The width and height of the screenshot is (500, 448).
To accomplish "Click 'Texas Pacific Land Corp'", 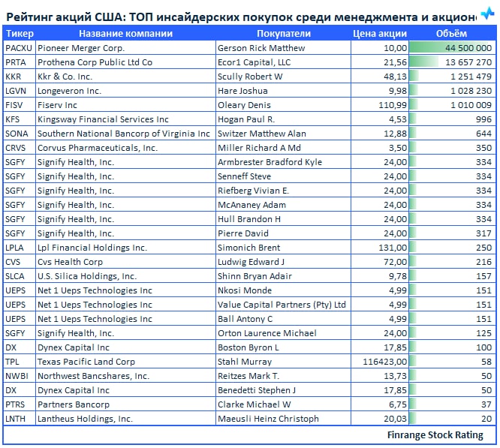I will (86, 362).
